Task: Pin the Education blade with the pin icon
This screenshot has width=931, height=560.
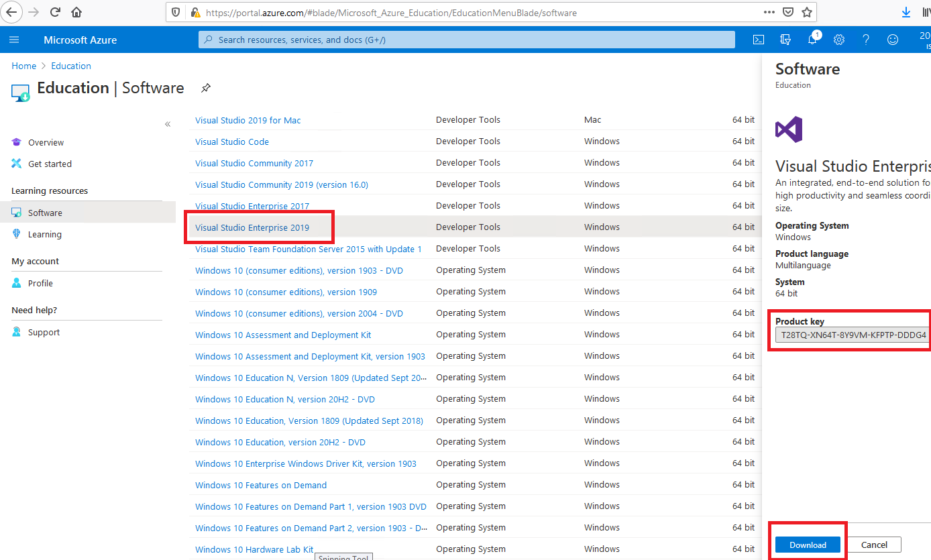Action: (x=206, y=88)
